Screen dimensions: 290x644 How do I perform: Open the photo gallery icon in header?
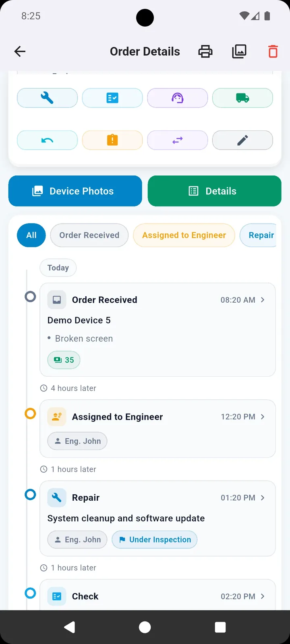[239, 52]
